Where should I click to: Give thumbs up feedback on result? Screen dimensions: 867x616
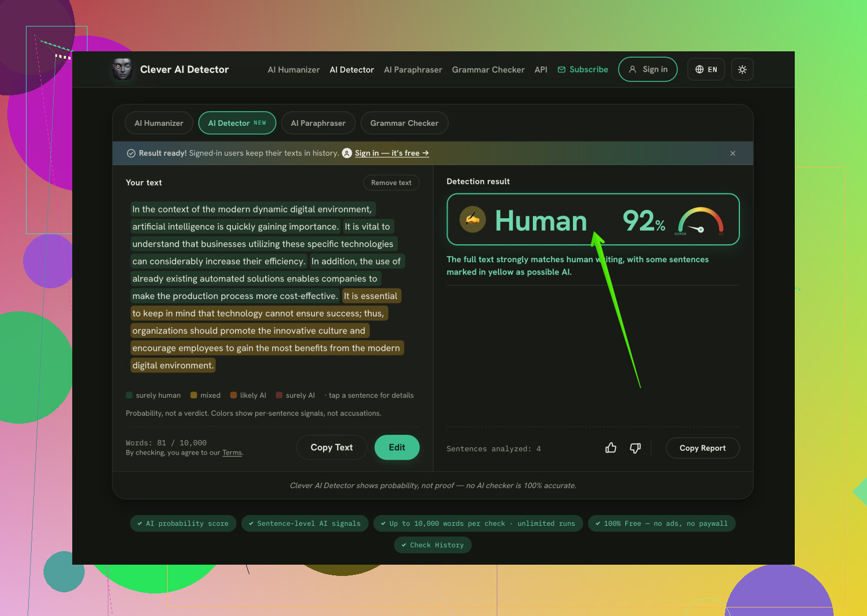[611, 448]
